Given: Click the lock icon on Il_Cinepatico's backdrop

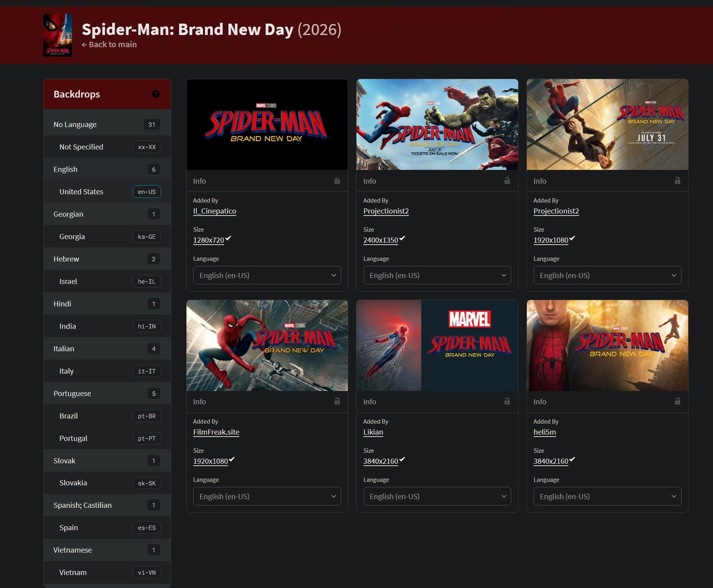Looking at the screenshot, I should click(x=337, y=181).
